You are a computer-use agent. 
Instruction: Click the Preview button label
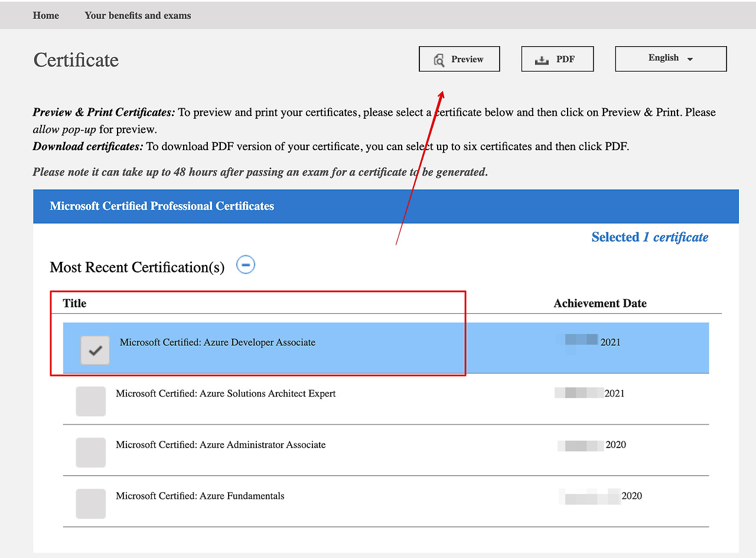point(467,59)
